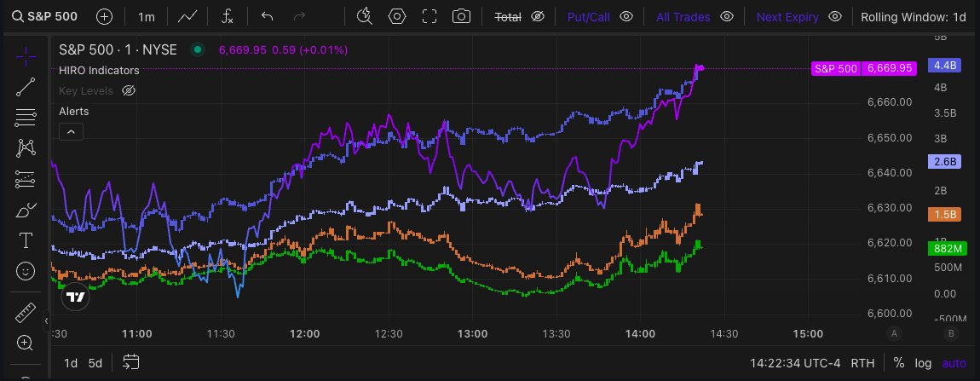The height and width of the screenshot is (381, 980).
Task: Click the 2.6B axis value label
Action: [945, 161]
